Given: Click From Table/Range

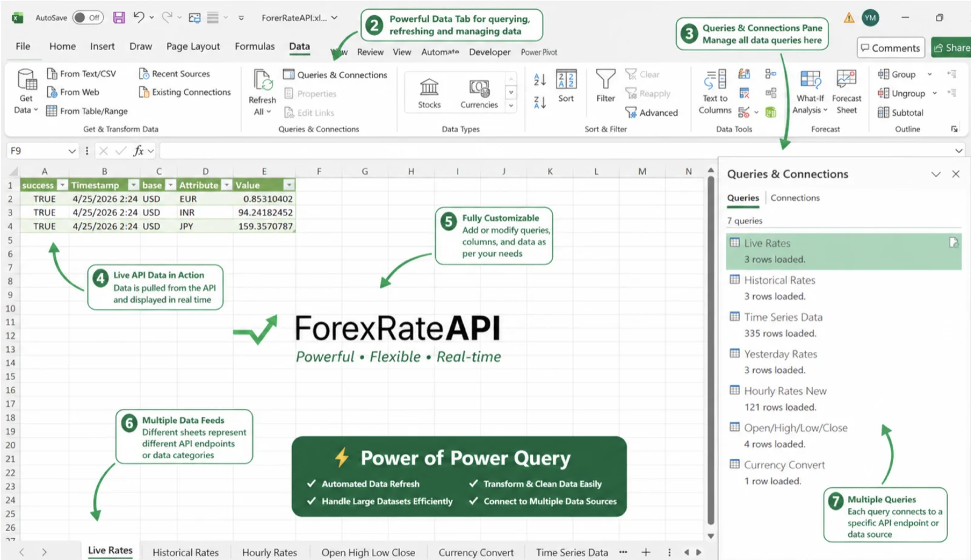Looking at the screenshot, I should pos(87,111).
